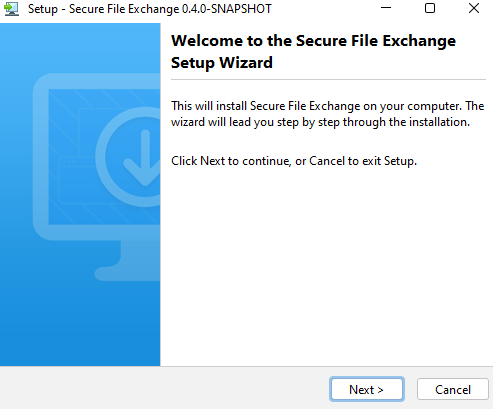
Task: Cancel the Secure File Exchange installation
Action: [453, 389]
